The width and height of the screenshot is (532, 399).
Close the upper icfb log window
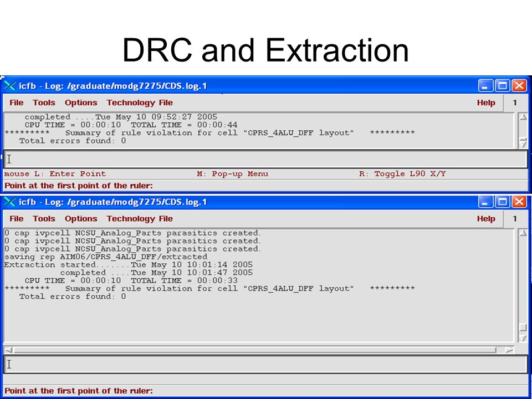(519, 85)
